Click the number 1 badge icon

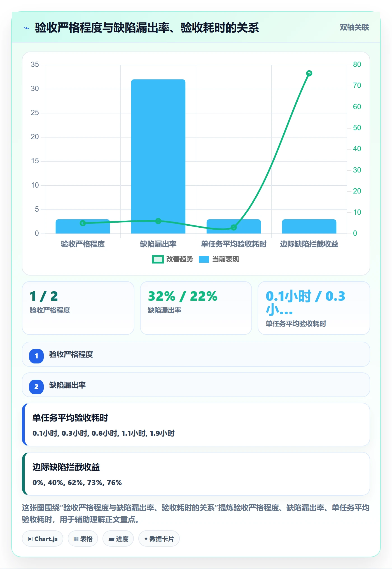point(36,356)
